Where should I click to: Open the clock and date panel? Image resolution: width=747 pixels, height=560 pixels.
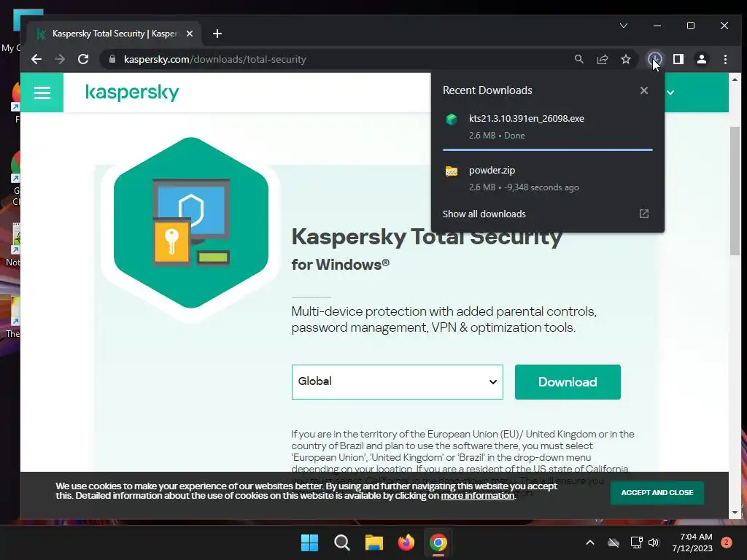point(692,542)
